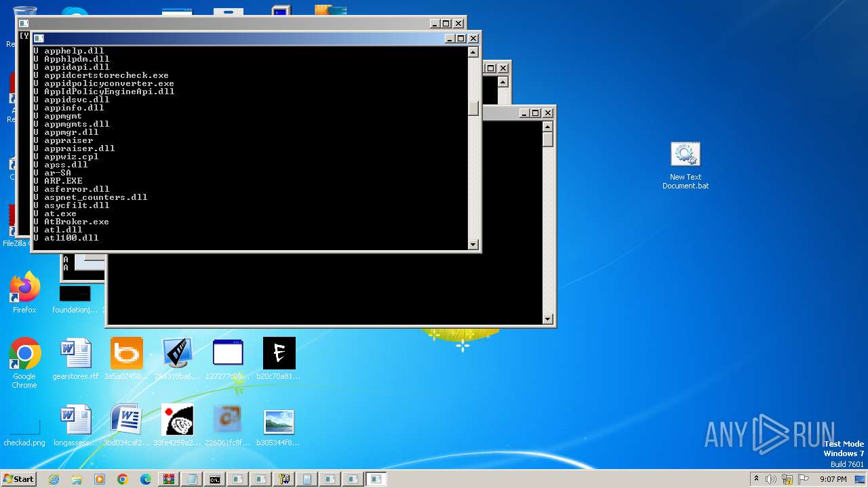The height and width of the screenshot is (488, 868).
Task: Select the highlighted active window taskbar button
Action: click(376, 479)
